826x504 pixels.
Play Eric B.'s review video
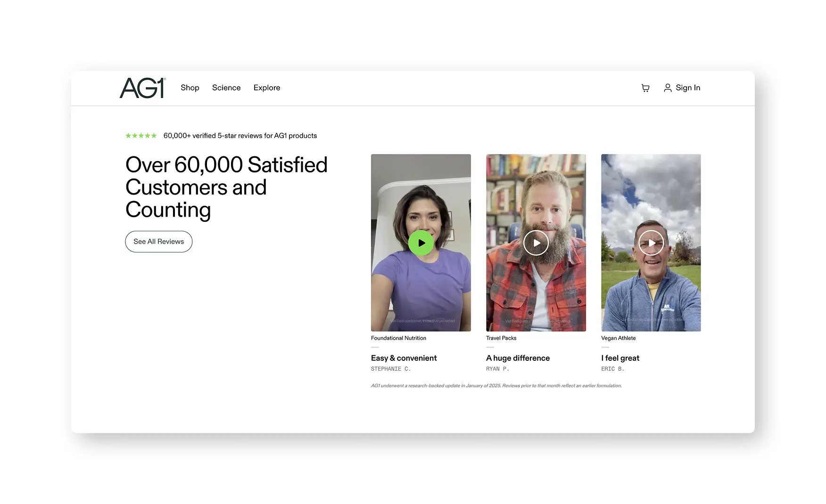click(651, 243)
